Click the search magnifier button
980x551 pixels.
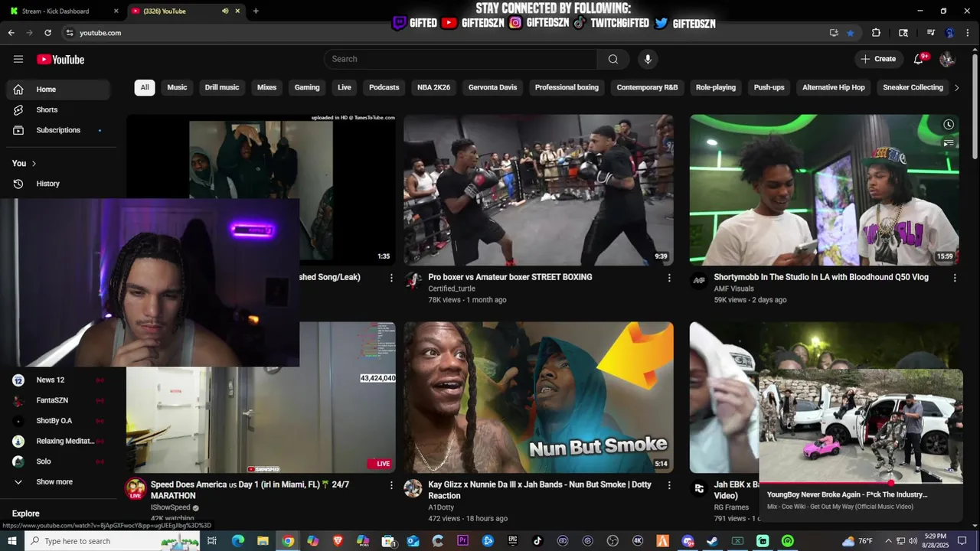click(x=613, y=59)
